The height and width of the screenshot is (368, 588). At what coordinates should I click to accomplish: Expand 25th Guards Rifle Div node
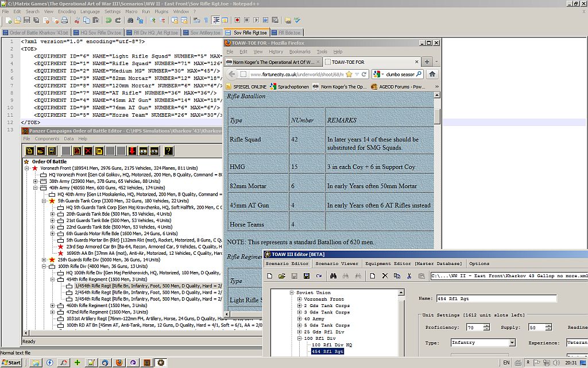pos(44,260)
